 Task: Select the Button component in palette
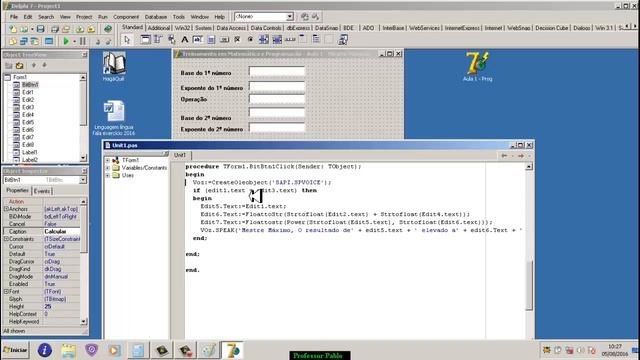pyautogui.click(x=224, y=40)
